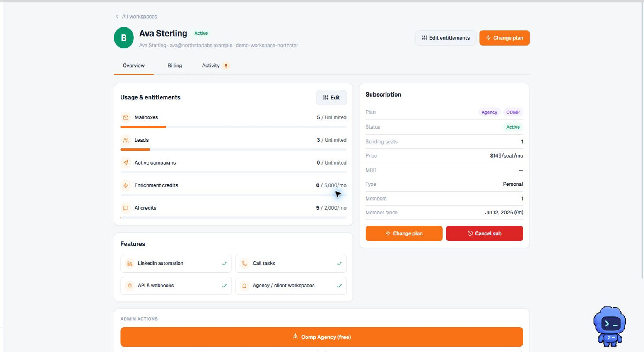Click the LinkedIn automation green checkmark

pos(224,264)
